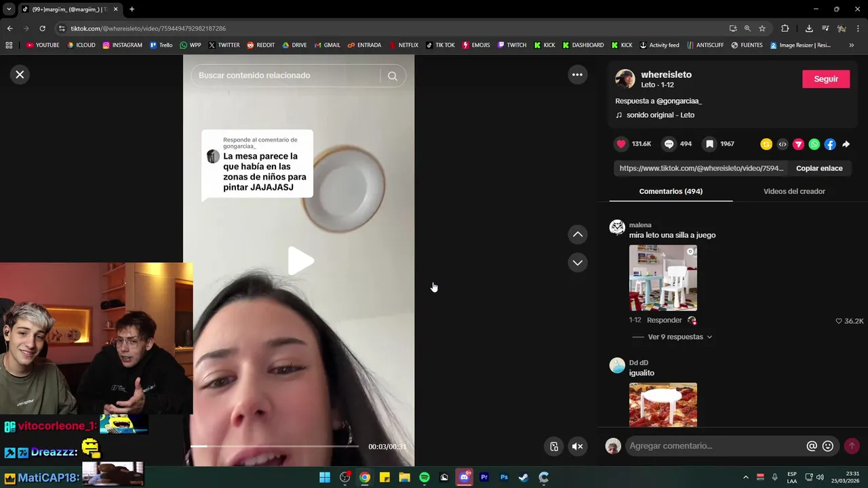The height and width of the screenshot is (488, 868).
Task: Share the video on Facebook
Action: click(830, 144)
